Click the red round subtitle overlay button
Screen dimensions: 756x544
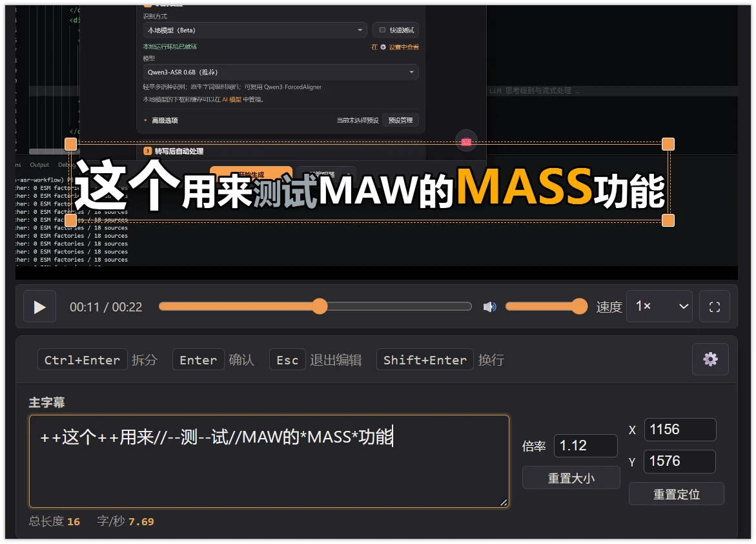(x=466, y=141)
